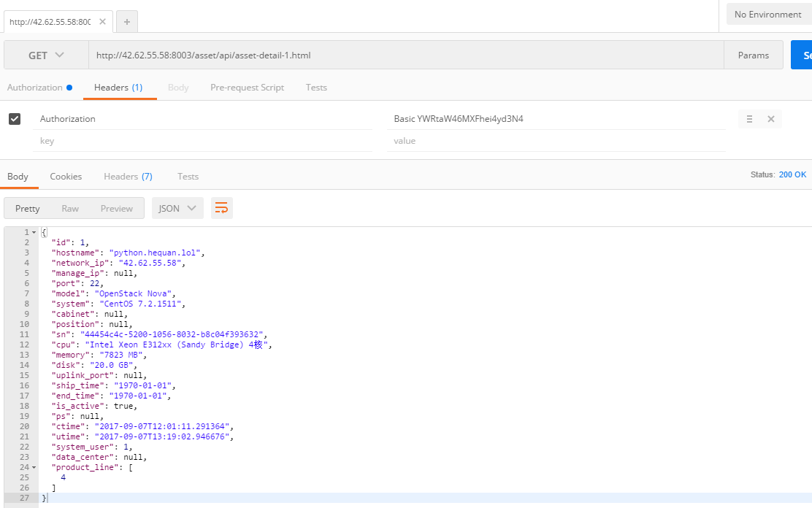
Task: Focus the request URL field
Action: click(406, 55)
